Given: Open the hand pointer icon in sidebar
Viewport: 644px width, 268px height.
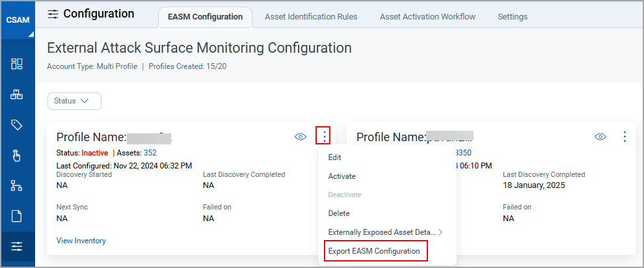Looking at the screenshot, I should [x=17, y=155].
